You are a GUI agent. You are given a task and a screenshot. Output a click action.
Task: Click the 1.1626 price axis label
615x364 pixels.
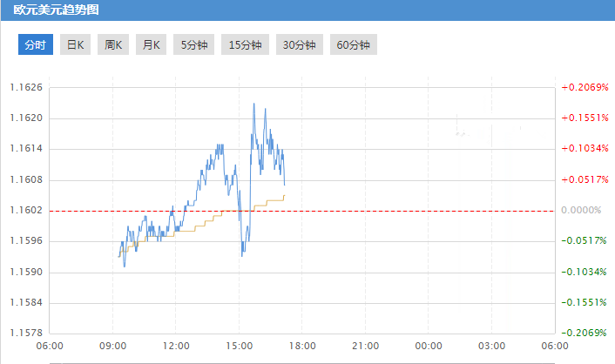[x=26, y=87]
